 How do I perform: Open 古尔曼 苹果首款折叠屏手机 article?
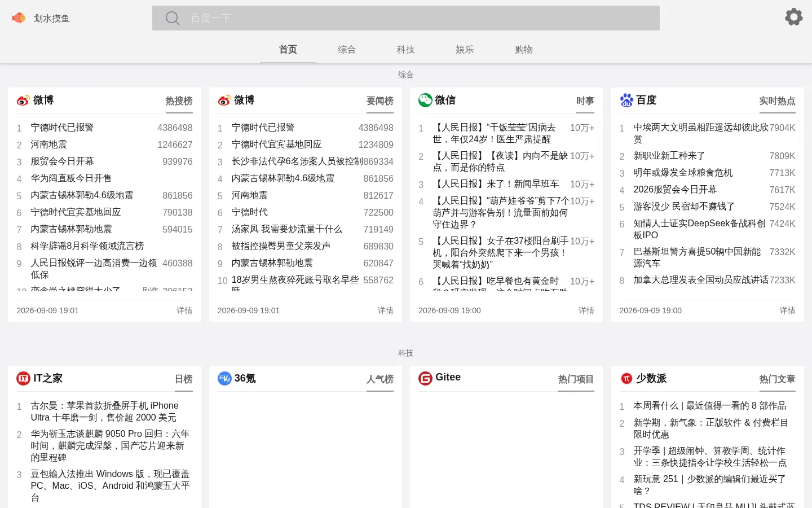point(104,411)
